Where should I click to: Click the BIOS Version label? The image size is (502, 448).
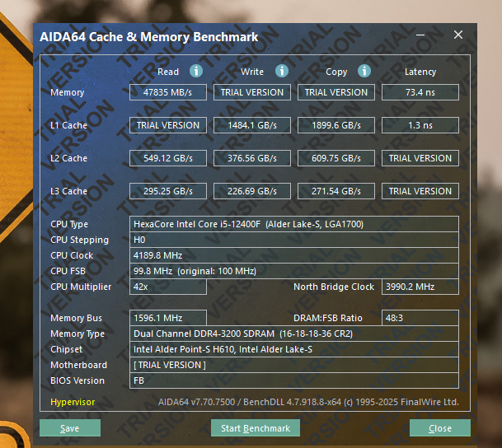pos(77,380)
